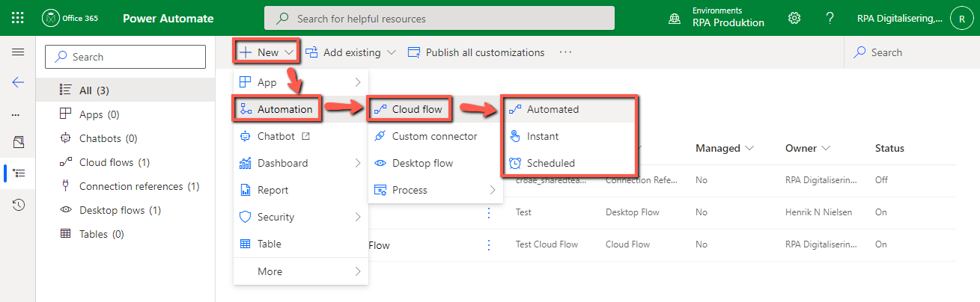The width and height of the screenshot is (980, 302).
Task: Click owner cell Henrik N Nielsen
Action: (x=820, y=212)
